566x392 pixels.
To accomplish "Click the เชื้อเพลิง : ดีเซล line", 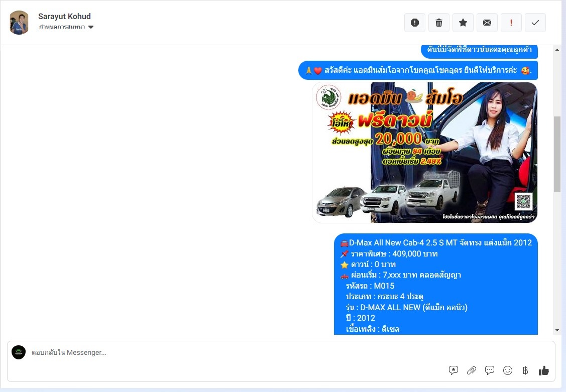I will click(373, 329).
